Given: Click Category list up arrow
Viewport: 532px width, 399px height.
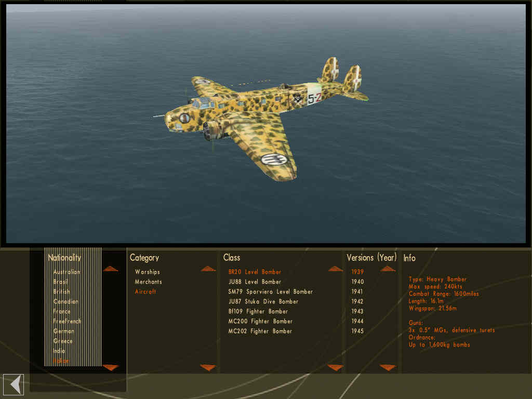Looking at the screenshot, I should coord(208,269).
